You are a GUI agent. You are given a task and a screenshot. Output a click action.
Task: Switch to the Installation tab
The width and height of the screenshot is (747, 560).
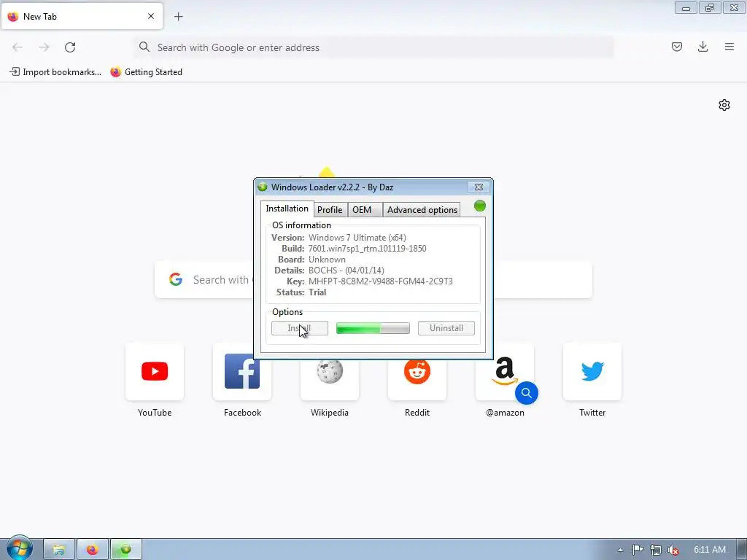[287, 209]
